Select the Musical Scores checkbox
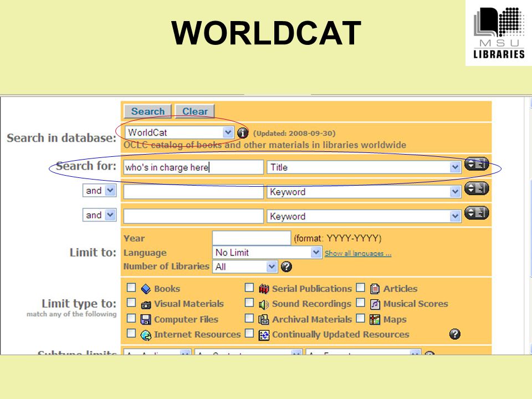This screenshot has height=399, width=532. pyautogui.click(x=360, y=303)
